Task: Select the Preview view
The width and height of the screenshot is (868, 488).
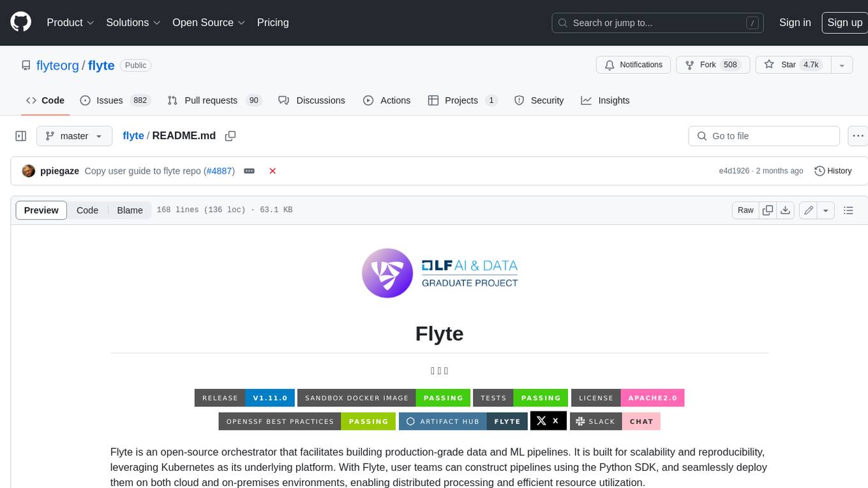Action: tap(41, 210)
